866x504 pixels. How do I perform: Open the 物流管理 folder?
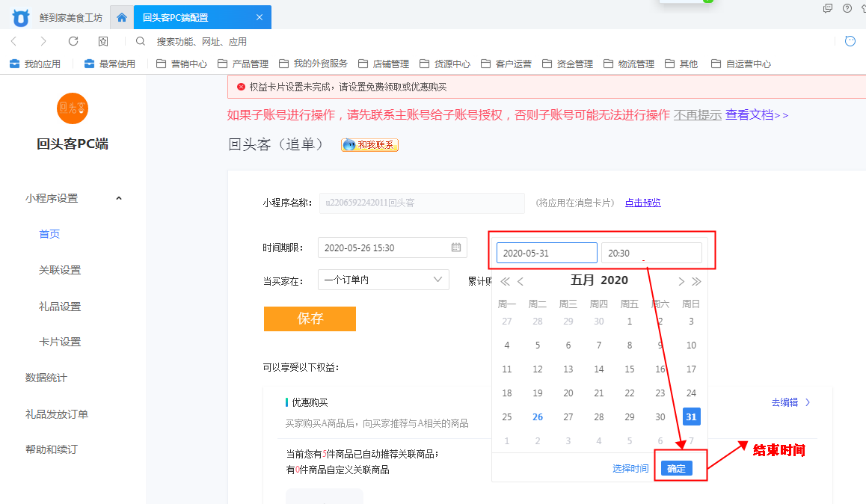(x=628, y=64)
